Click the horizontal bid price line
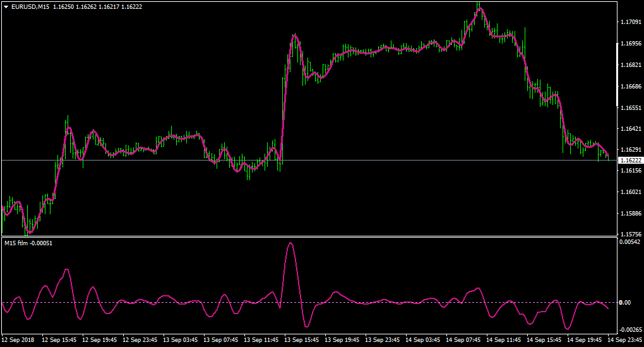644x347 pixels. (x=309, y=161)
